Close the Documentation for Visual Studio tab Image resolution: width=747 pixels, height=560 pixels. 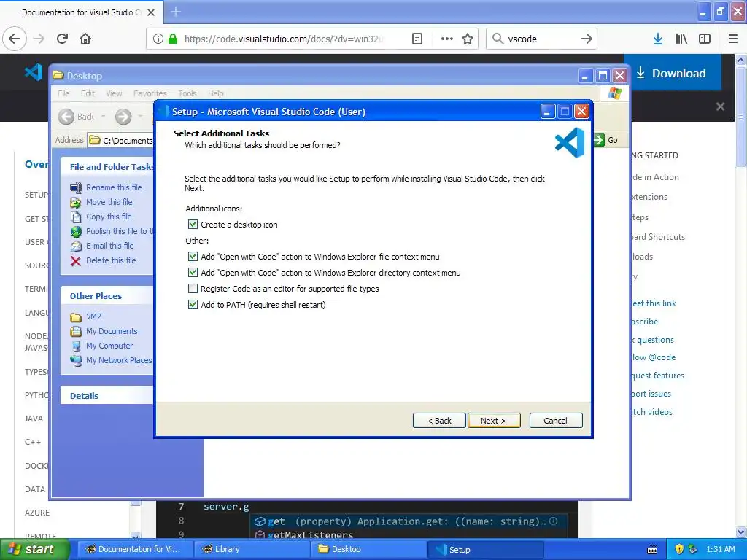[x=151, y=12]
